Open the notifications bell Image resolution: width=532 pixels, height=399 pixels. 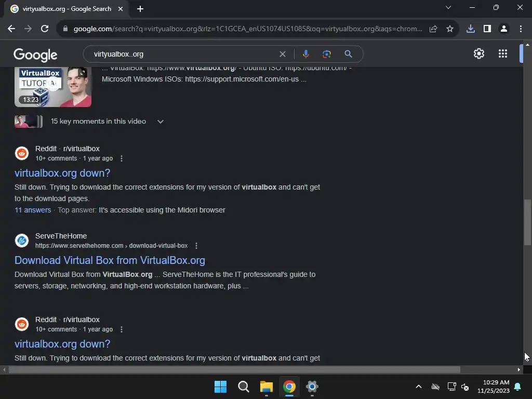518,387
